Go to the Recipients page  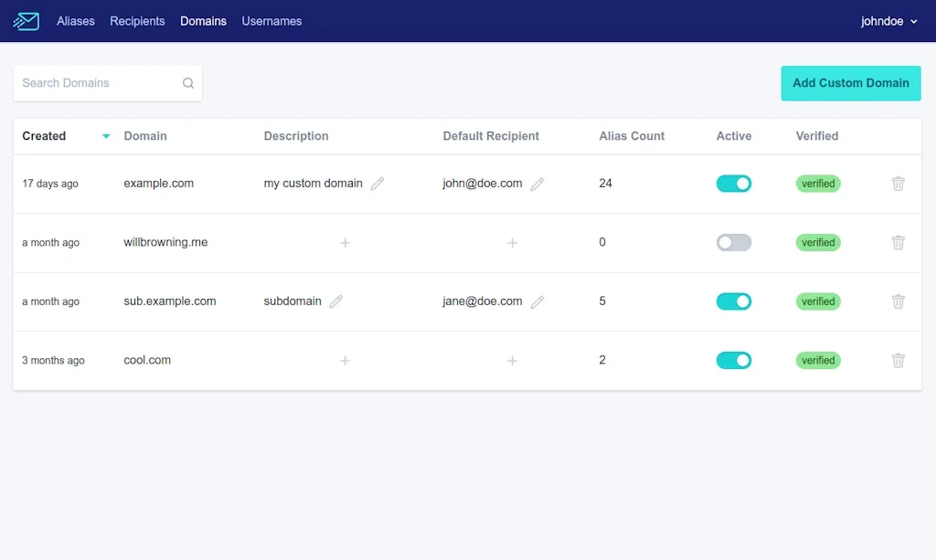tap(137, 21)
